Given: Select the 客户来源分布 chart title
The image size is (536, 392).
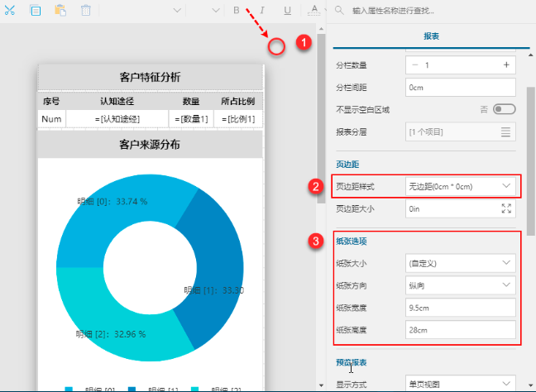Looking at the screenshot, I should (150, 145).
